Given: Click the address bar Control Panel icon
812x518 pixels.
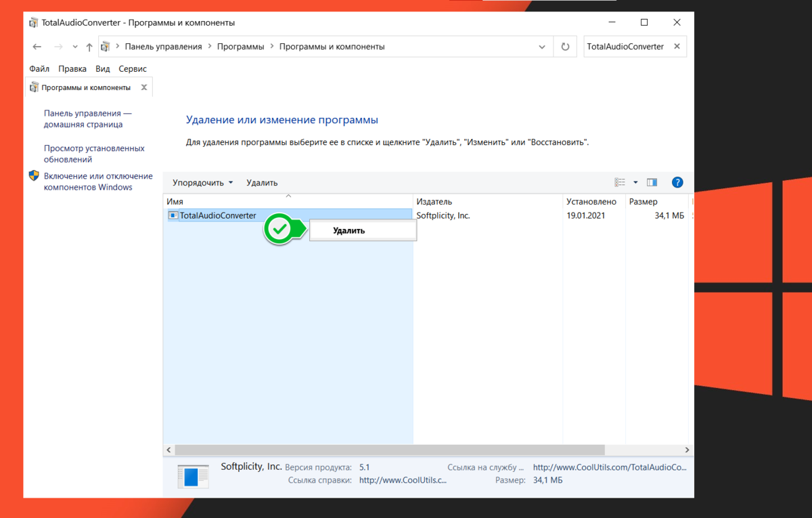Looking at the screenshot, I should [x=105, y=47].
